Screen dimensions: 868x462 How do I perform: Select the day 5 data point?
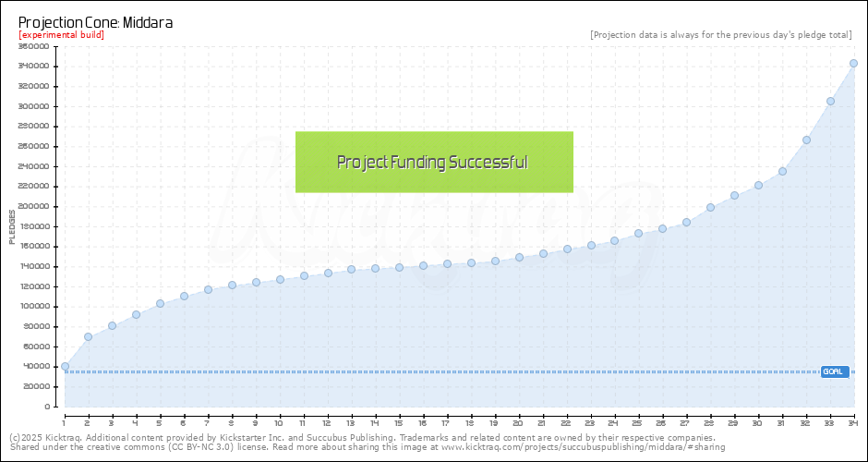(160, 303)
